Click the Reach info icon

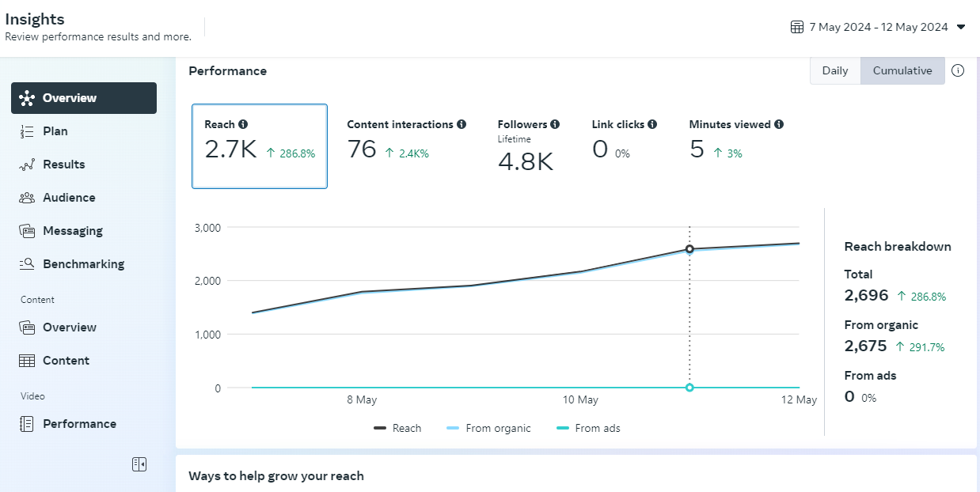(243, 124)
